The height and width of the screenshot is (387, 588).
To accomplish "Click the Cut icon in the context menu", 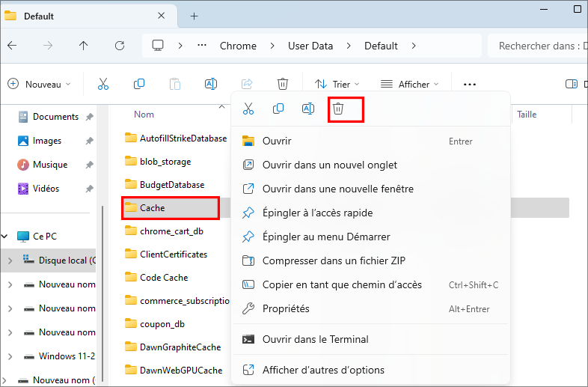I will pos(248,109).
